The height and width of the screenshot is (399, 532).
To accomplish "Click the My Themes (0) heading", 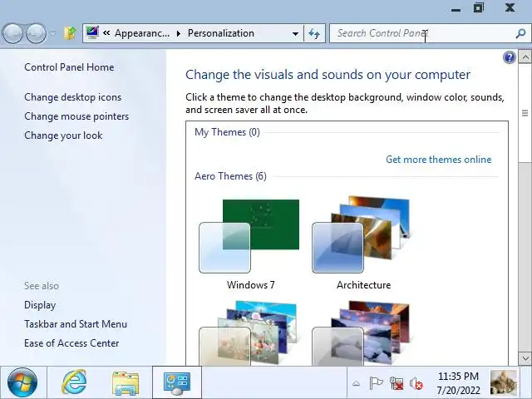I will 227,132.
